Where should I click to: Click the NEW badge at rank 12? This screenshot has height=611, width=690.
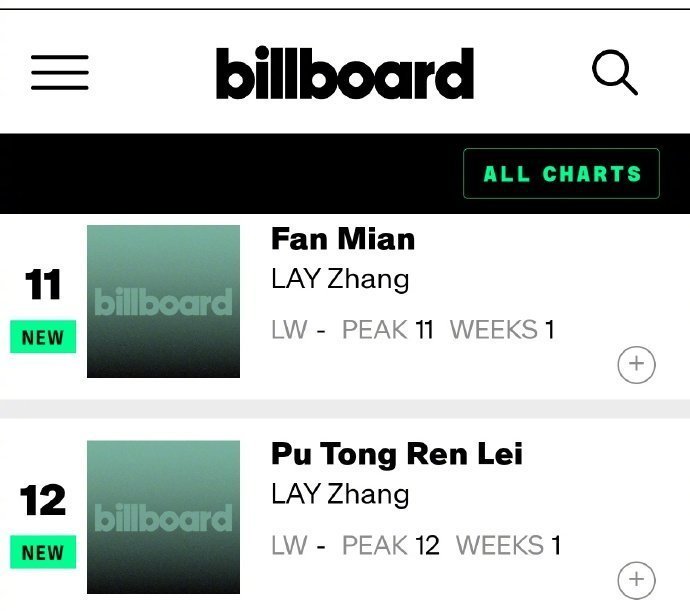tap(43, 552)
